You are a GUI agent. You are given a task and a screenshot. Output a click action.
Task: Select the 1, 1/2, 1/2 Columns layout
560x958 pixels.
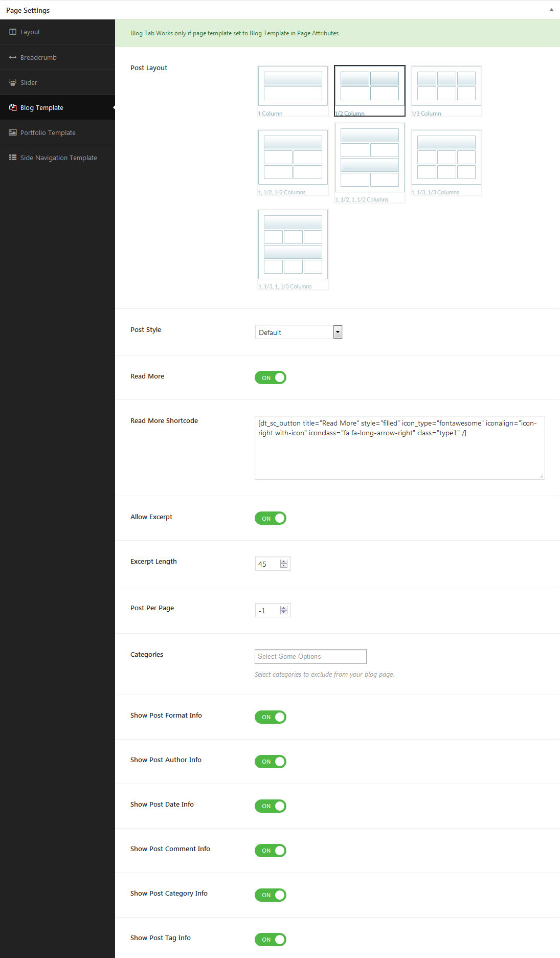293,162
